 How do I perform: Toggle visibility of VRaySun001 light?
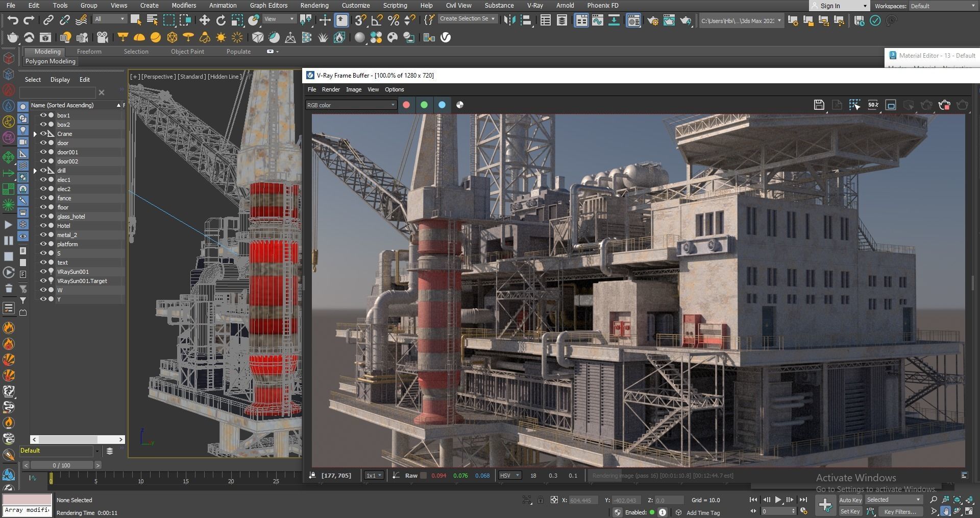[x=43, y=272]
